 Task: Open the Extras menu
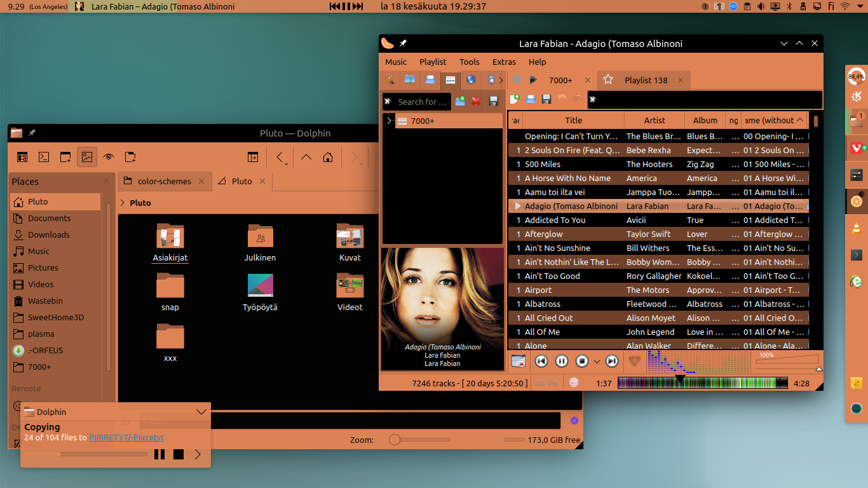pos(504,62)
